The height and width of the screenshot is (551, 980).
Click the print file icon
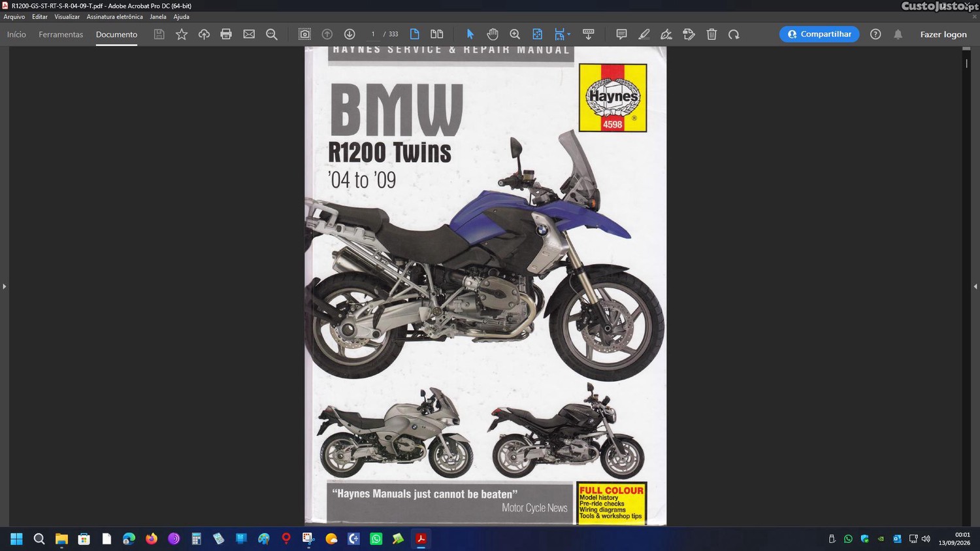[226, 34]
